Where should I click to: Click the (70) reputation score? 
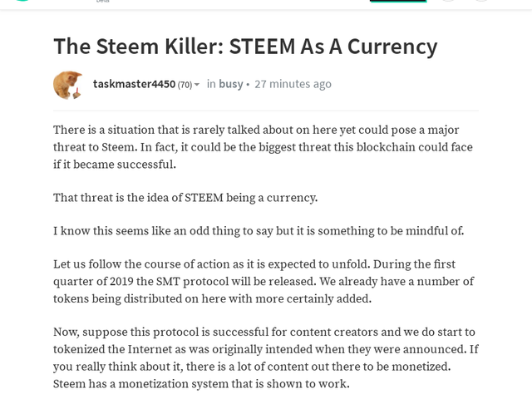pyautogui.click(x=185, y=85)
